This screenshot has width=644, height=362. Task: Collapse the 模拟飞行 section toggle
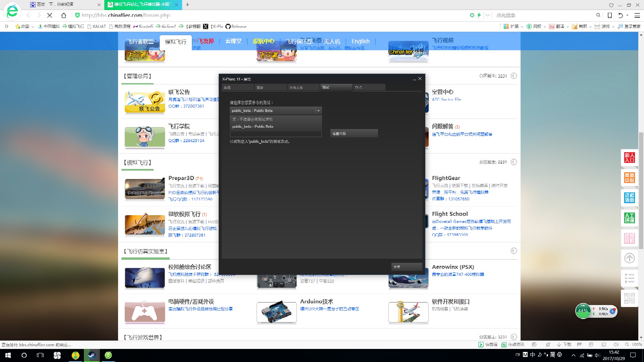click(514, 162)
